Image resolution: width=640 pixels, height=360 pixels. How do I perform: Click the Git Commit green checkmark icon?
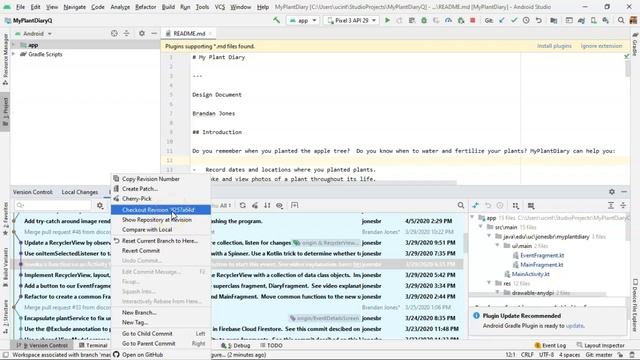click(514, 20)
